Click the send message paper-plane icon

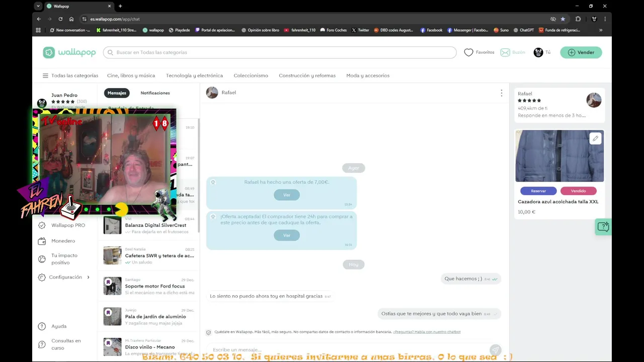point(495,350)
